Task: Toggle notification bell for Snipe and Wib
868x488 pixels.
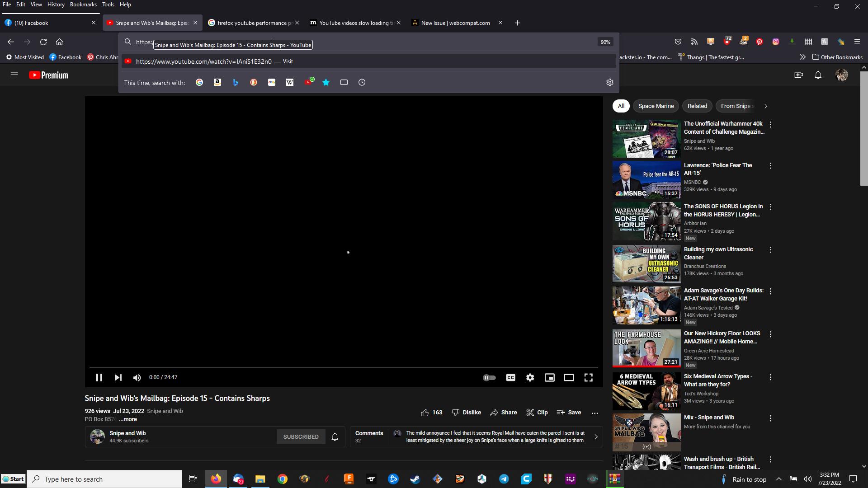Action: click(x=335, y=437)
